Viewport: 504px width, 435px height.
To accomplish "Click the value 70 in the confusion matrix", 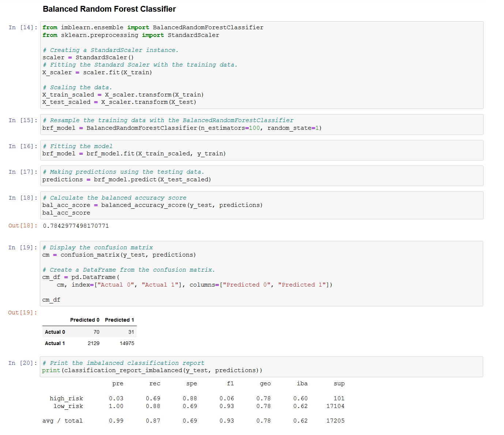I will tap(96, 332).
